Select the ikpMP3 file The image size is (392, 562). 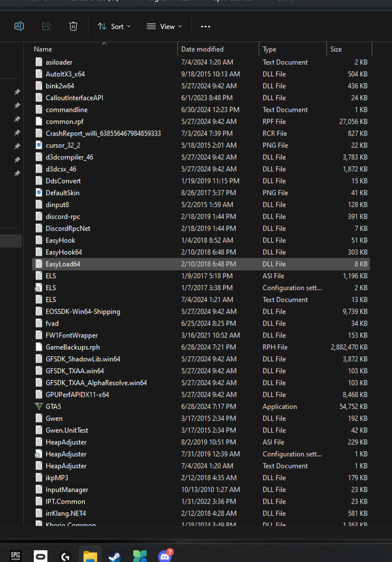pyautogui.click(x=201, y=478)
